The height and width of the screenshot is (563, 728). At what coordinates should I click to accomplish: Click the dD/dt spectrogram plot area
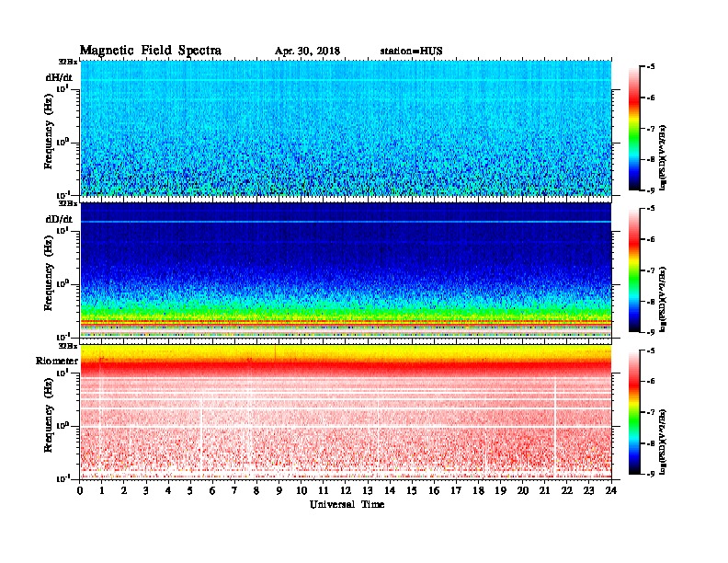click(x=346, y=270)
